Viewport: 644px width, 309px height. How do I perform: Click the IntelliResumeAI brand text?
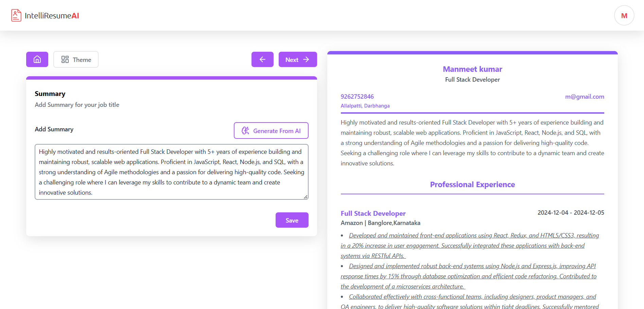[x=52, y=16]
